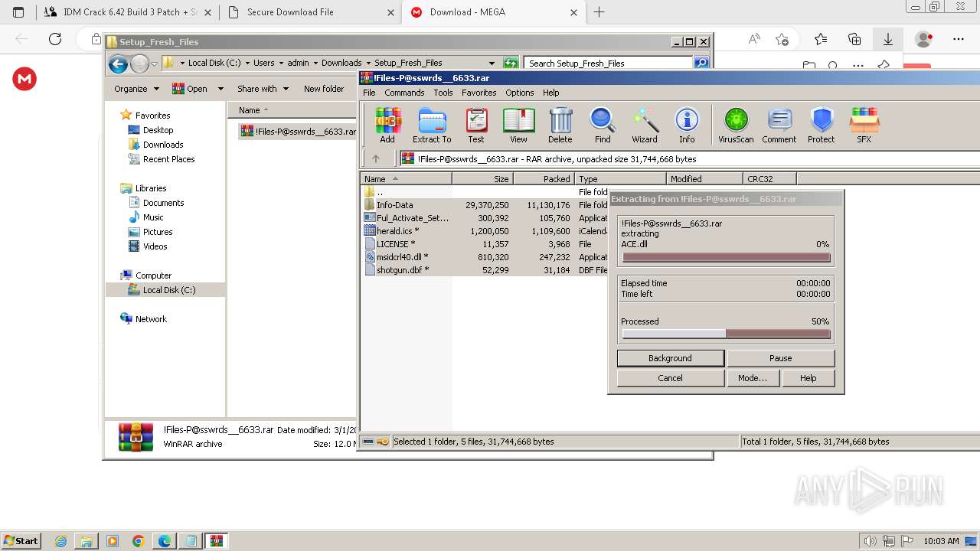The image size is (980, 551).
Task: Reload the browser page
Action: click(55, 39)
